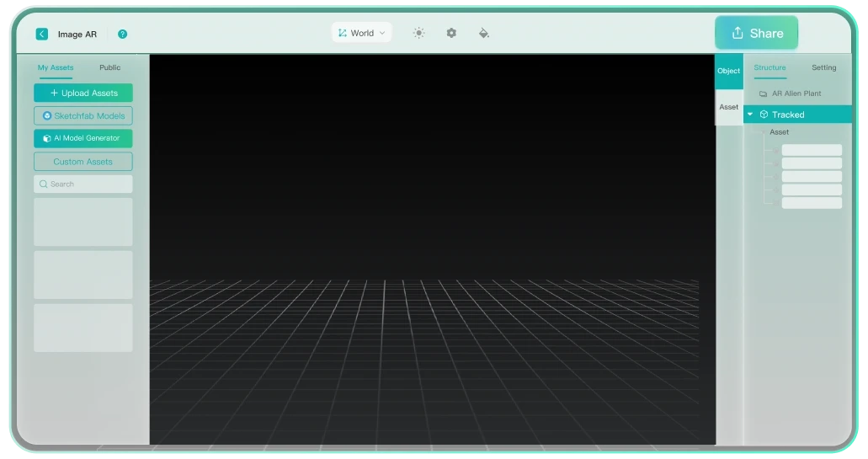The image size is (868, 459).
Task: Select the Tracked tree item
Action: [797, 114]
